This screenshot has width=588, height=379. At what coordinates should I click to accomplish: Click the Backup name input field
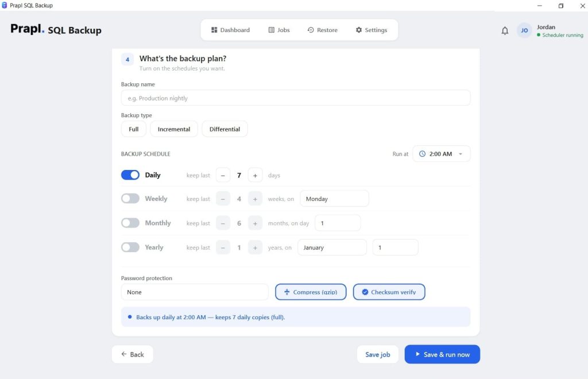point(296,98)
